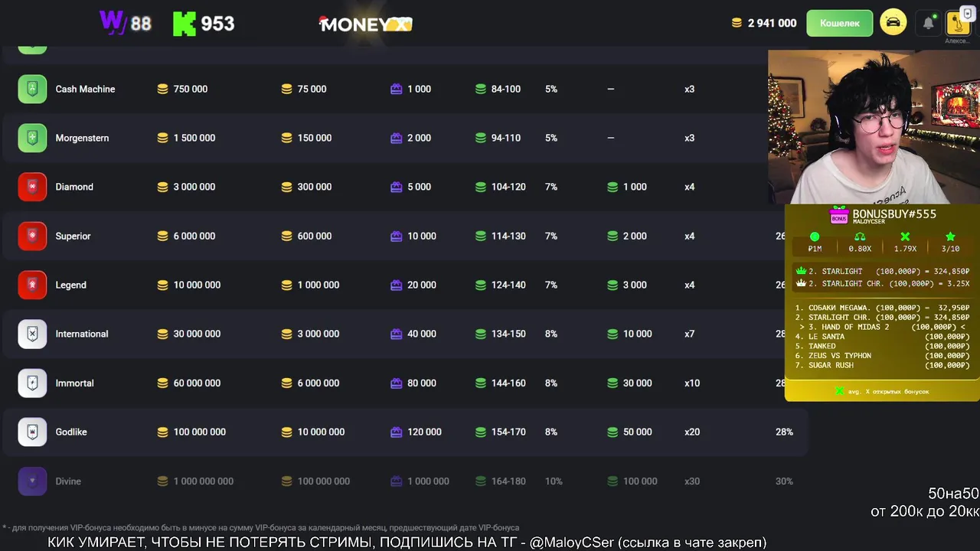Click the Morgenstern green shield badge
980x551 pixels.
tap(32, 138)
